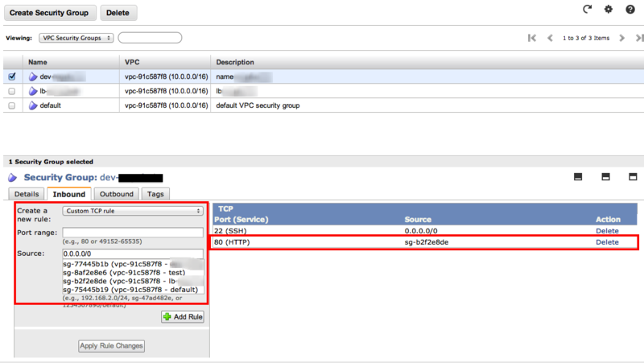Check the default security group checkbox
The width and height of the screenshot is (644, 363).
(x=12, y=105)
